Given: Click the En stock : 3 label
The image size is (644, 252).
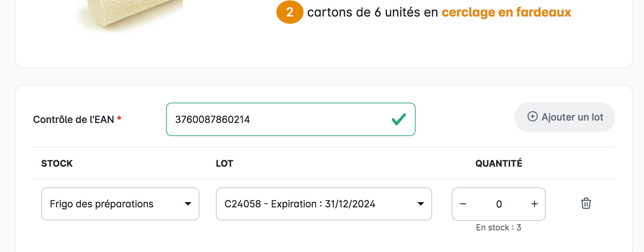Looking at the screenshot, I should (x=499, y=228).
